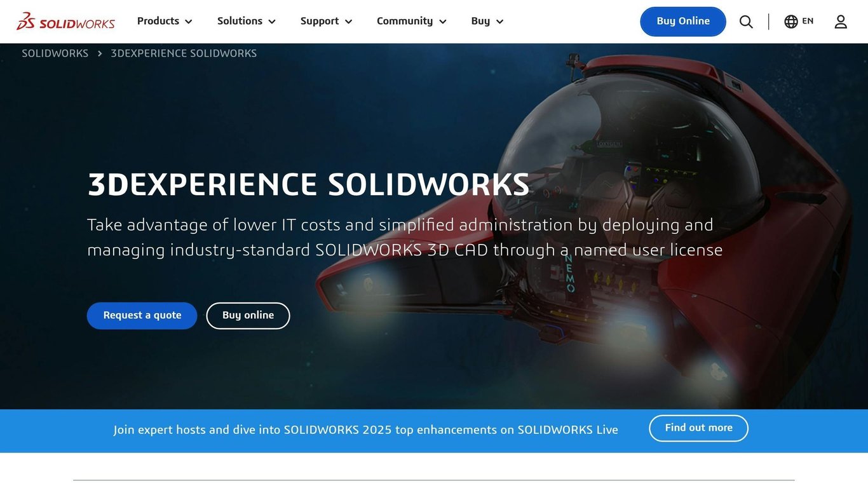Expand the Products chevron
Viewport: 868px width, 488px height.
point(189,22)
